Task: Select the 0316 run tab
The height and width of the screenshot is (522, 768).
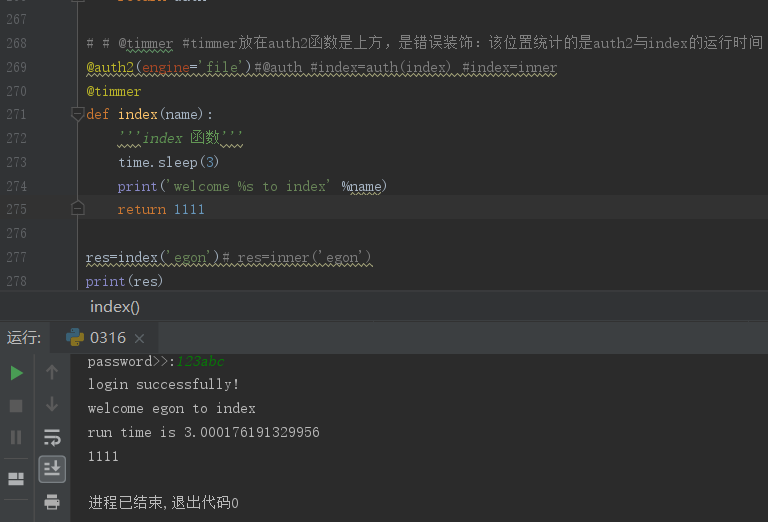Action: 106,338
